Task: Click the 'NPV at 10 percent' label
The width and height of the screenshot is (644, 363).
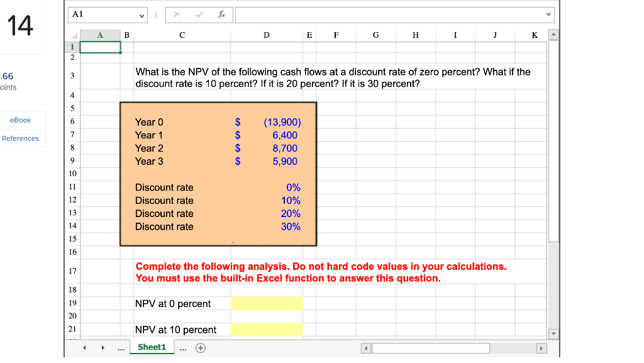Action: click(x=176, y=330)
